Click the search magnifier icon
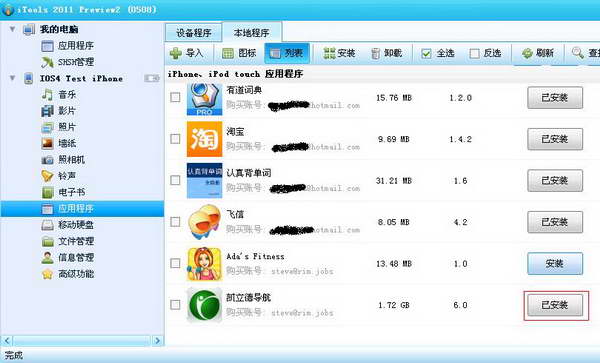This screenshot has height=363, width=600. tap(577, 53)
